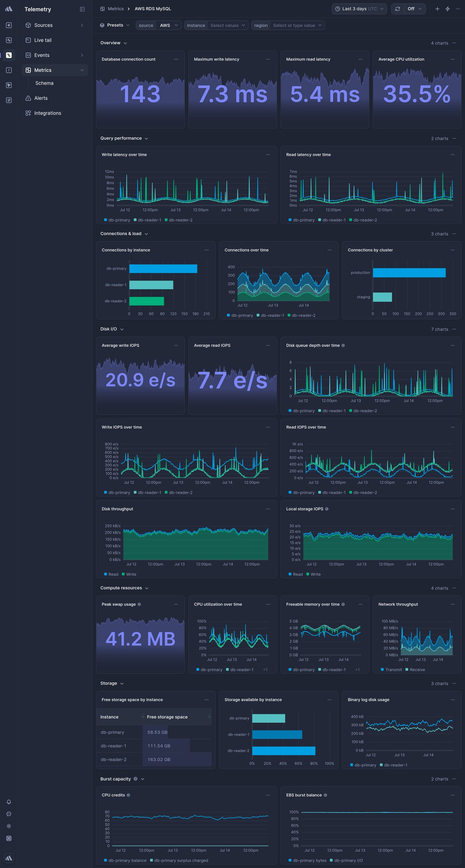Toggle db-reader-1 in Connections over time legend

click(270, 316)
